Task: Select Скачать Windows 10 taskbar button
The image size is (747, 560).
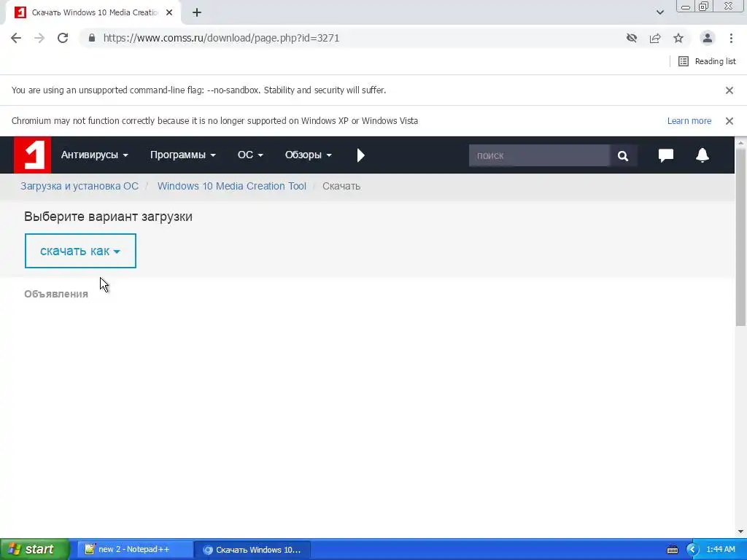Action: pyautogui.click(x=252, y=550)
